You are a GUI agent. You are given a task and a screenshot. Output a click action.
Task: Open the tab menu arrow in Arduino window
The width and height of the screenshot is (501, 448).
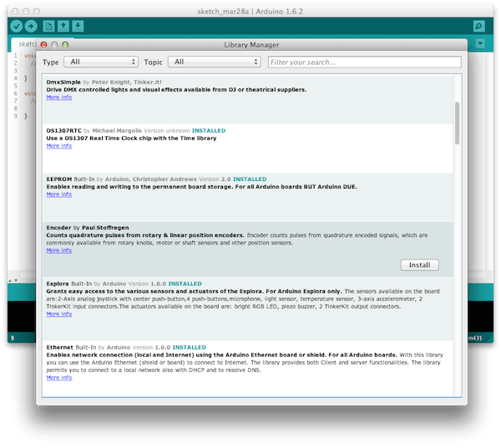(x=480, y=43)
